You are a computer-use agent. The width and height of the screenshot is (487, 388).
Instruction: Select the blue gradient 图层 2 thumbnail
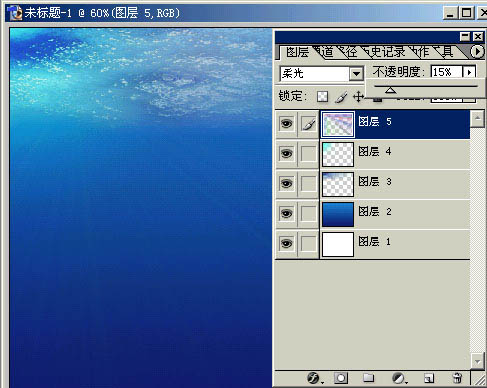click(338, 214)
